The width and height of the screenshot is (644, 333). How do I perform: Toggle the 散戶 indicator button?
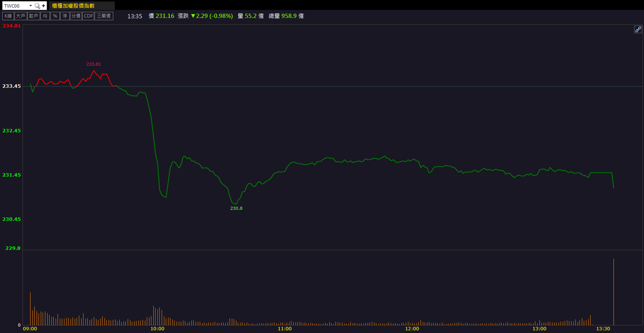tap(33, 16)
